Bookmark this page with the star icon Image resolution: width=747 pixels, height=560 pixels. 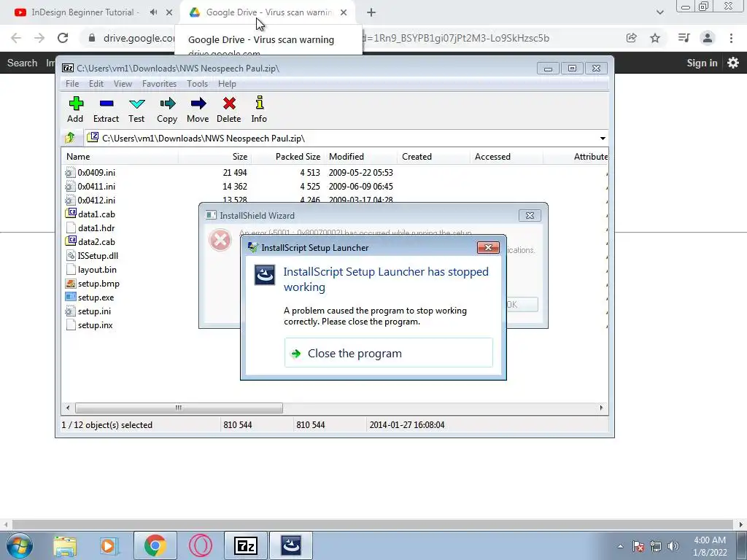click(655, 38)
